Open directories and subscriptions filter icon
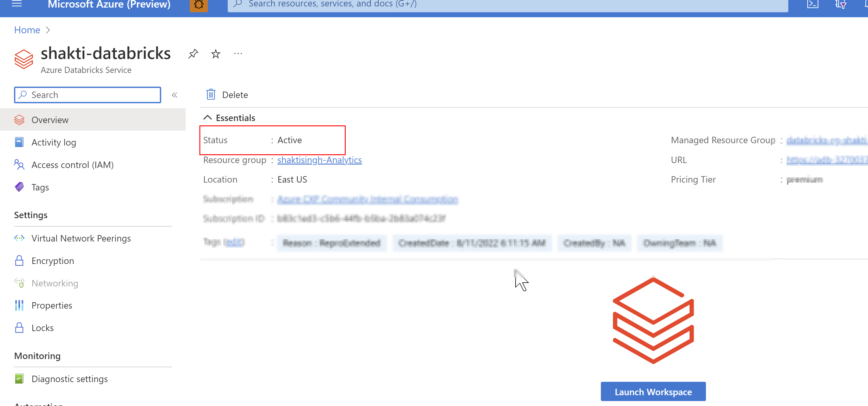The width and height of the screenshot is (868, 406). pyautogui.click(x=840, y=4)
